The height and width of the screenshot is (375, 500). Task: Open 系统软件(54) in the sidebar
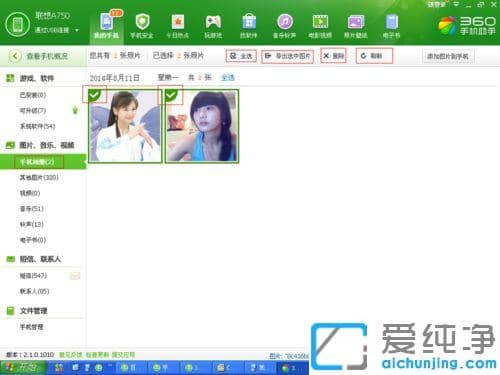tap(37, 126)
